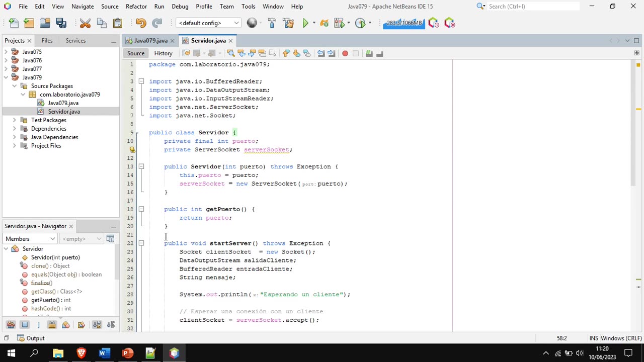Toggle Fully Qualified Names in Navigator

(x=81, y=325)
